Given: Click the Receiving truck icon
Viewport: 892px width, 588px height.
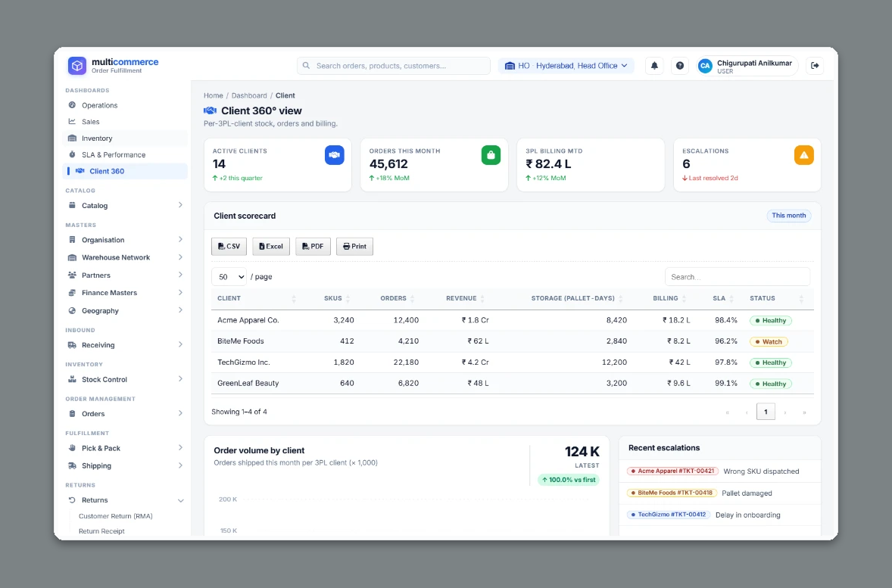Looking at the screenshot, I should point(72,345).
